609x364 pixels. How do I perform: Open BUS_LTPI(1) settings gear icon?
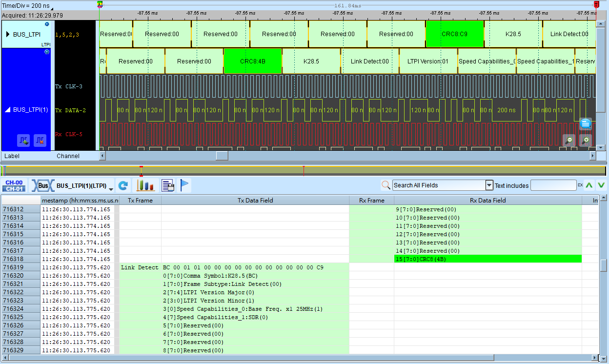[x=47, y=51]
